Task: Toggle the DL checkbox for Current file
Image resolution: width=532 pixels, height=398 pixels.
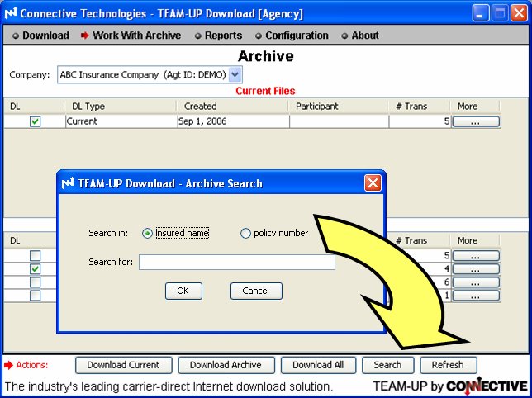Action: [36, 121]
